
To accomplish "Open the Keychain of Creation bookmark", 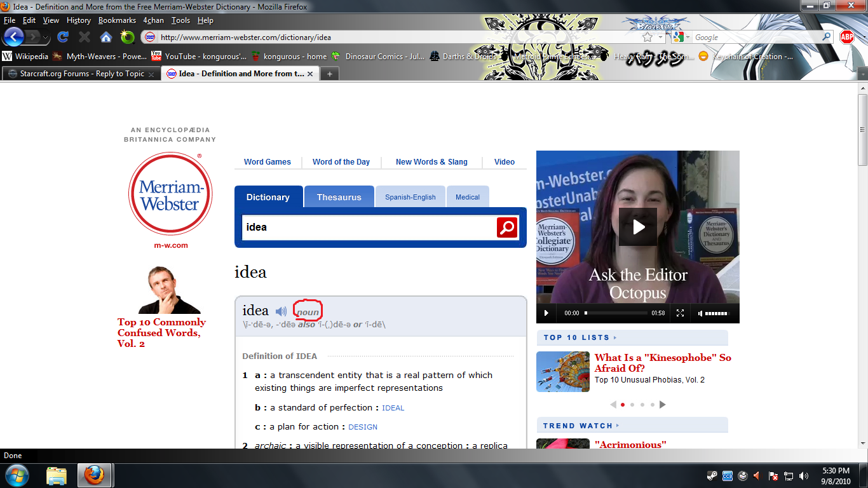I will coord(746,57).
